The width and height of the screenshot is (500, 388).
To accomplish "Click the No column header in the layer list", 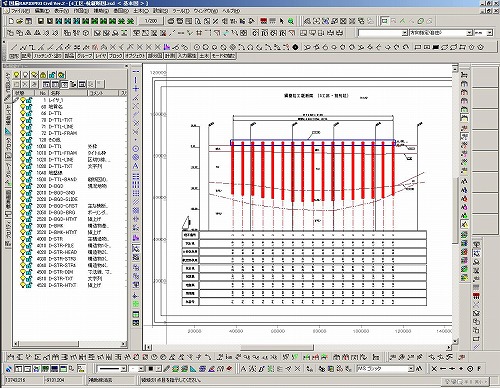I will [42, 93].
